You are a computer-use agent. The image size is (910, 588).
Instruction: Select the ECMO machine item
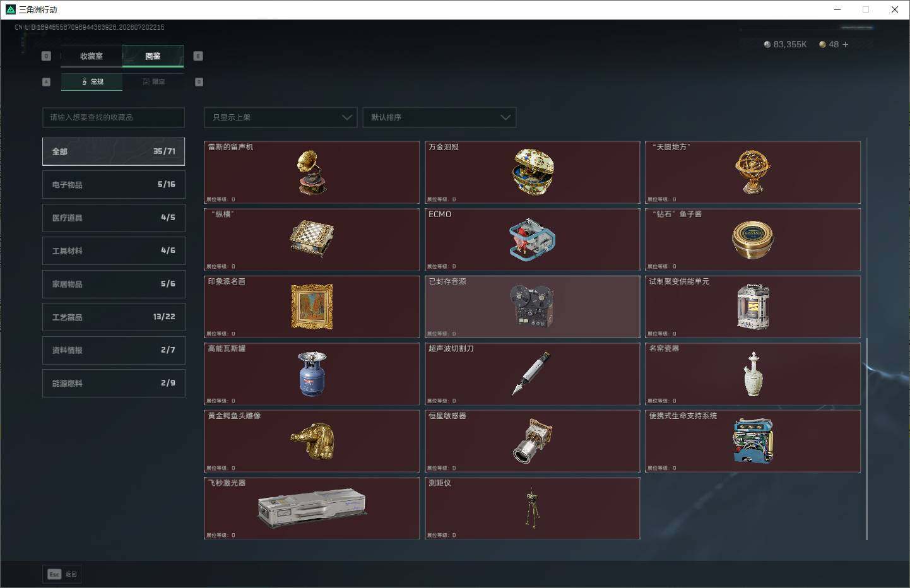pos(532,240)
